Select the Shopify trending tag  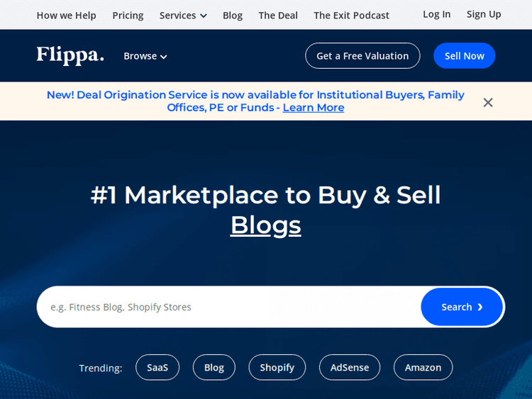[277, 367]
